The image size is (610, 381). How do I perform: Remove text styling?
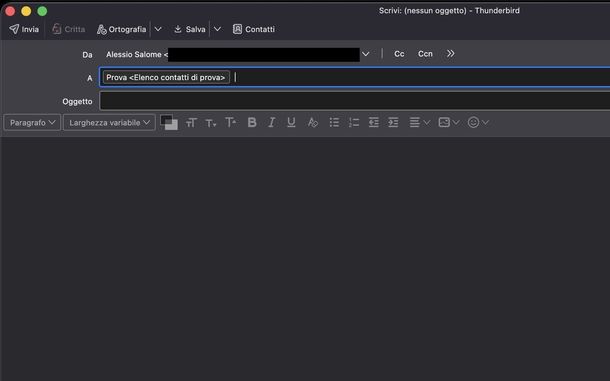312,123
